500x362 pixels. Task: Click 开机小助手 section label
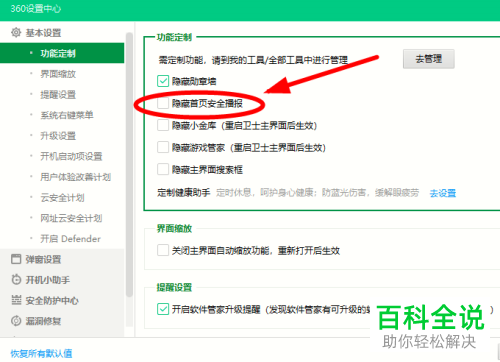coord(48,280)
